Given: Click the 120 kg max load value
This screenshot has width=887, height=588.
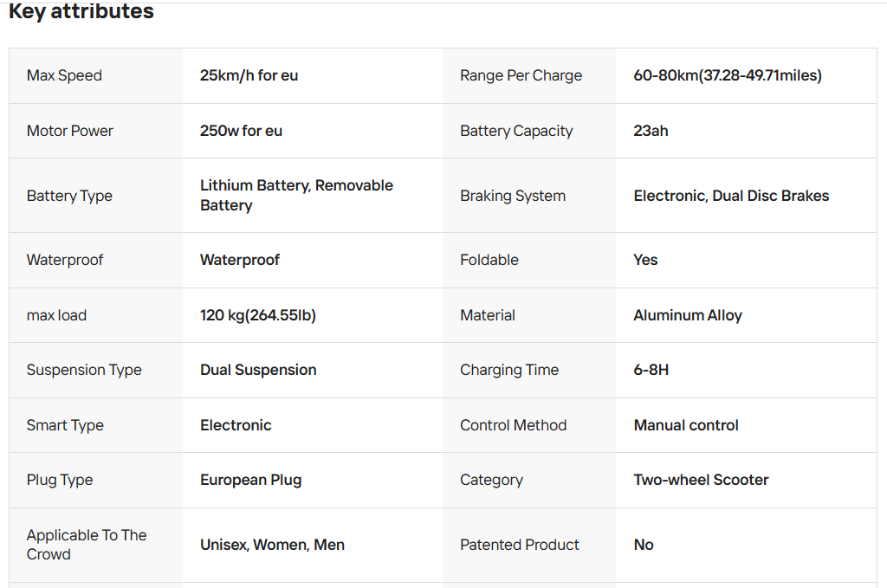Looking at the screenshot, I should pyautogui.click(x=258, y=315).
